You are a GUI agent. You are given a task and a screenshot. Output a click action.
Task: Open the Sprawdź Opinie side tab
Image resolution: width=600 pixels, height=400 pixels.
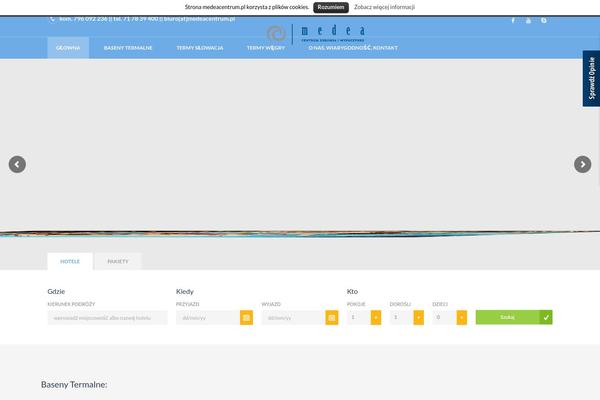pos(591,78)
